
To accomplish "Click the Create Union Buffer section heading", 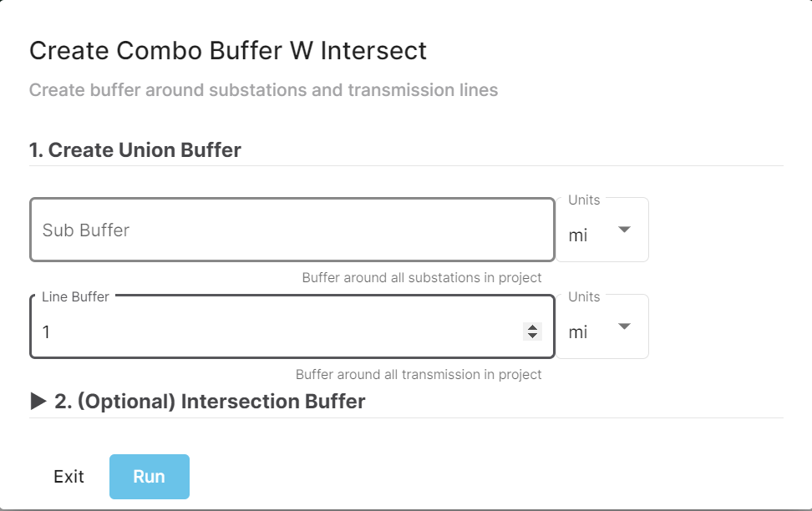I will 134,149.
